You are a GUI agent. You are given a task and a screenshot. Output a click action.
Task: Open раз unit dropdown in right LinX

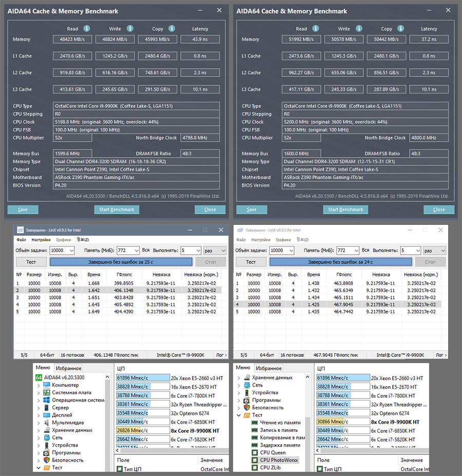tap(443, 251)
